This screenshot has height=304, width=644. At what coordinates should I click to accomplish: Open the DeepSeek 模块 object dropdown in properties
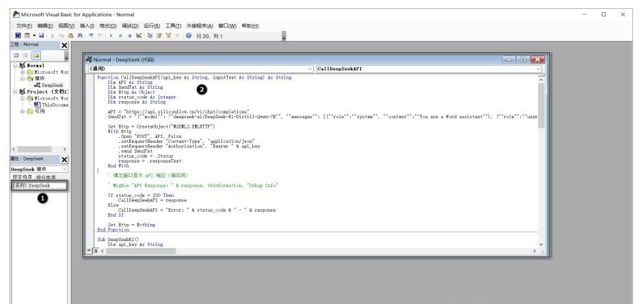pyautogui.click(x=64, y=169)
